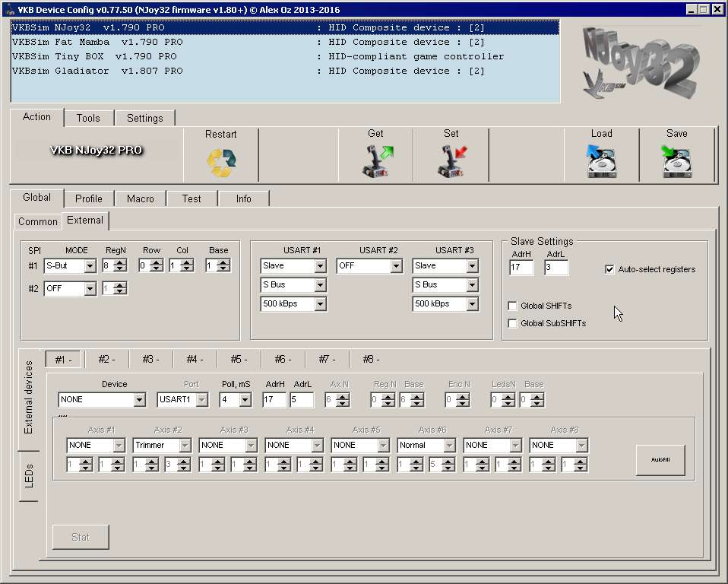Image resolution: width=728 pixels, height=584 pixels.
Task: Select VKBSim NJoy32 v1.790 PRO row
Action: click(x=285, y=28)
